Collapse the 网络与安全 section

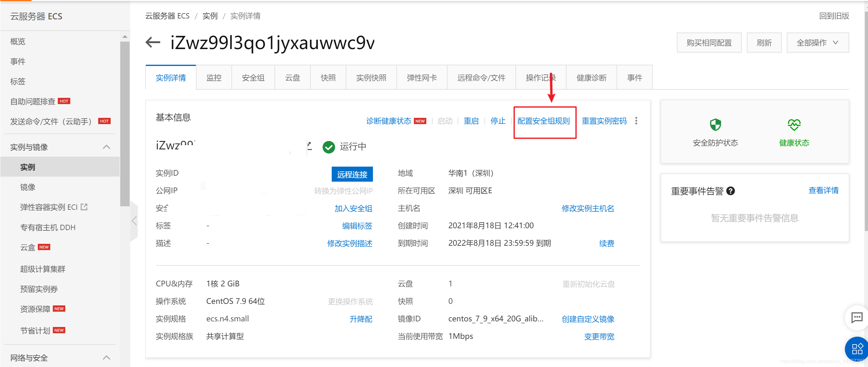click(x=107, y=357)
